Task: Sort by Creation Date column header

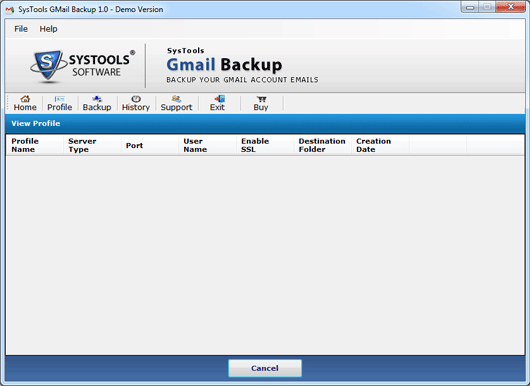Action: pyautogui.click(x=380, y=145)
